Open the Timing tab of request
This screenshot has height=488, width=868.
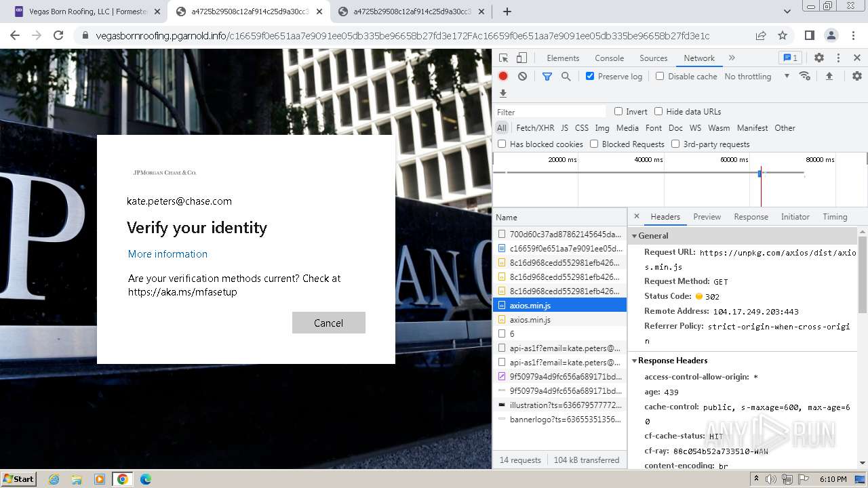[835, 217]
